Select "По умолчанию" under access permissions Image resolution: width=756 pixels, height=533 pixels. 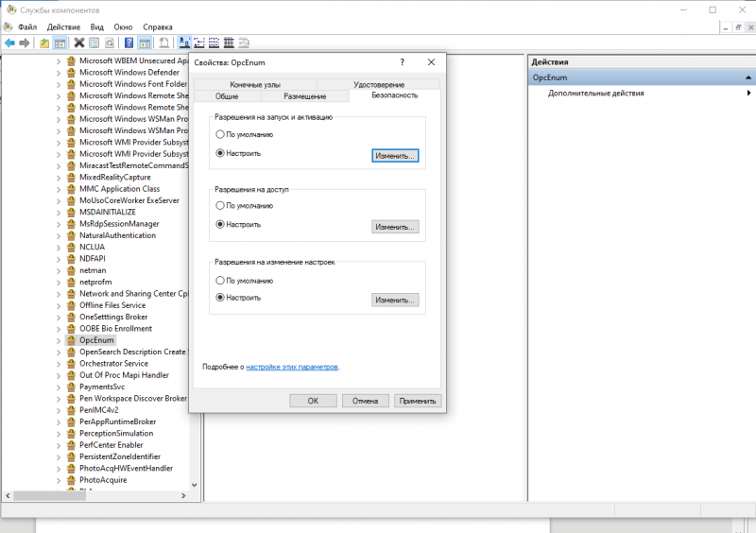pyautogui.click(x=220, y=205)
